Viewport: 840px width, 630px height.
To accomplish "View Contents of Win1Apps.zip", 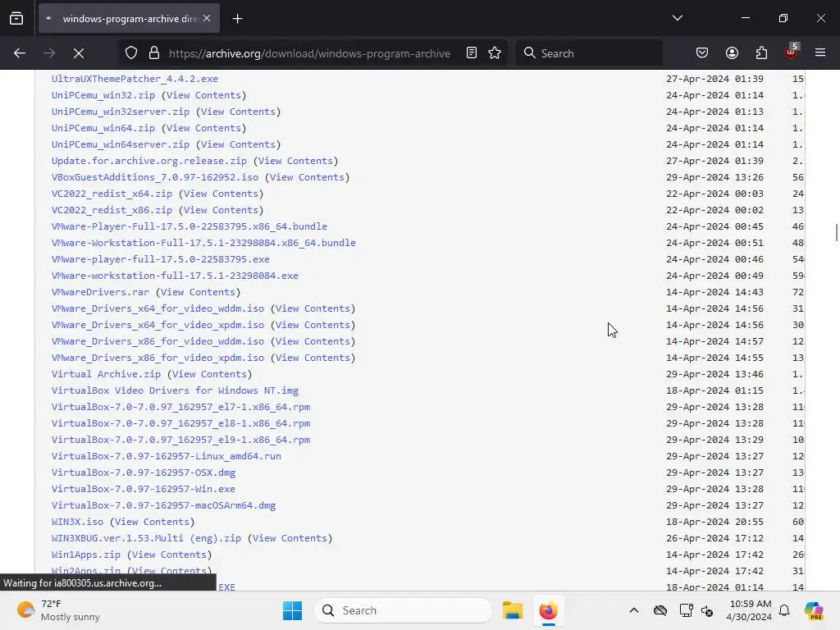I will pyautogui.click(x=169, y=555).
